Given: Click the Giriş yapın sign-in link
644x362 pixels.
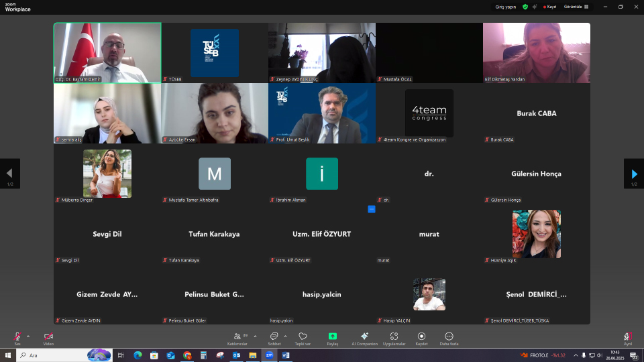Looking at the screenshot, I should (504, 7).
